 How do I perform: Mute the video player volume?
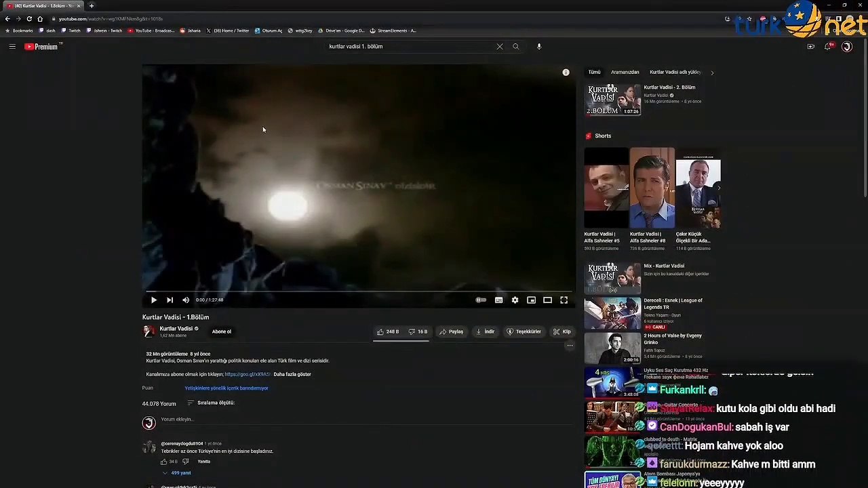(x=186, y=300)
